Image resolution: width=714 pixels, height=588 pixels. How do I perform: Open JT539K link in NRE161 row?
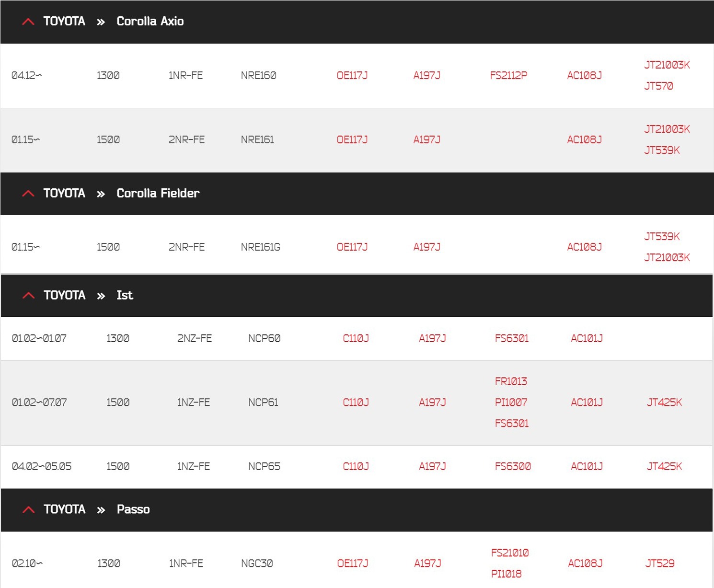(662, 150)
